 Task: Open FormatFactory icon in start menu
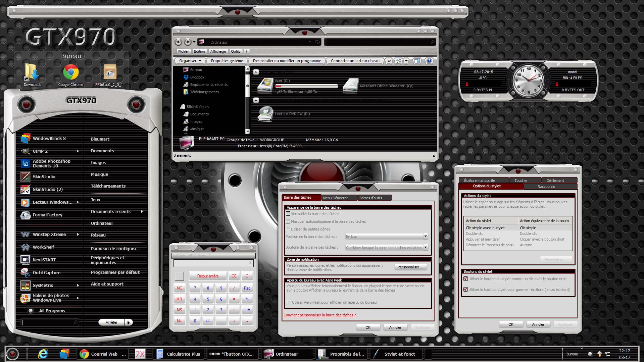[26, 215]
